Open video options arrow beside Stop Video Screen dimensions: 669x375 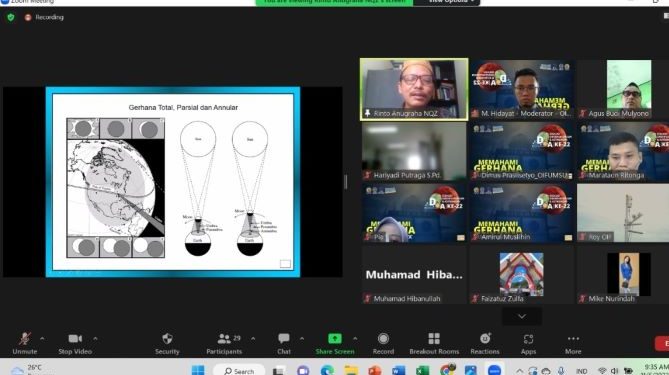pyautogui.click(x=95, y=339)
